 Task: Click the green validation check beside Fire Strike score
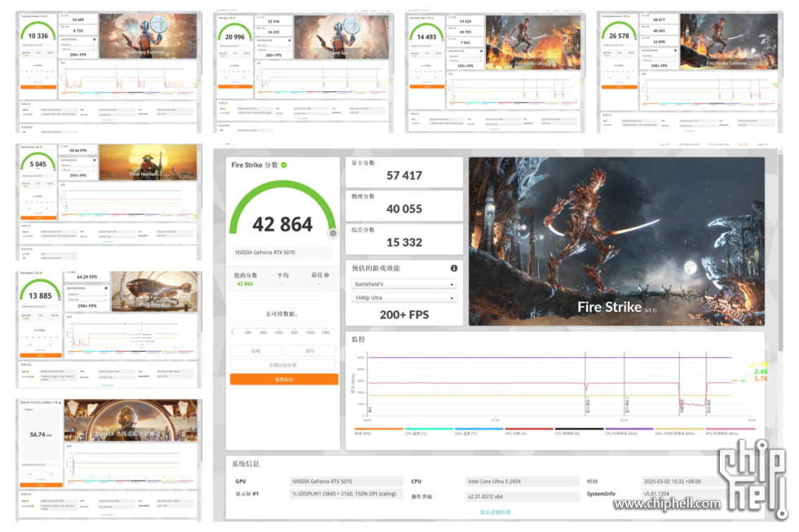point(284,165)
